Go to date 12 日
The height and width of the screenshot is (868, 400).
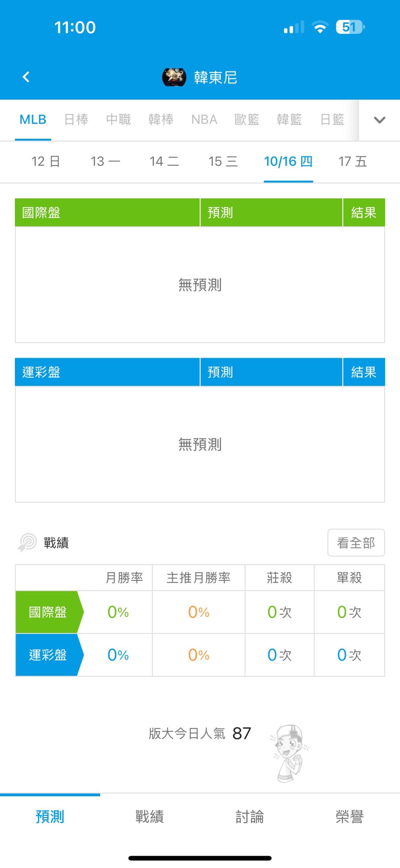tap(46, 162)
